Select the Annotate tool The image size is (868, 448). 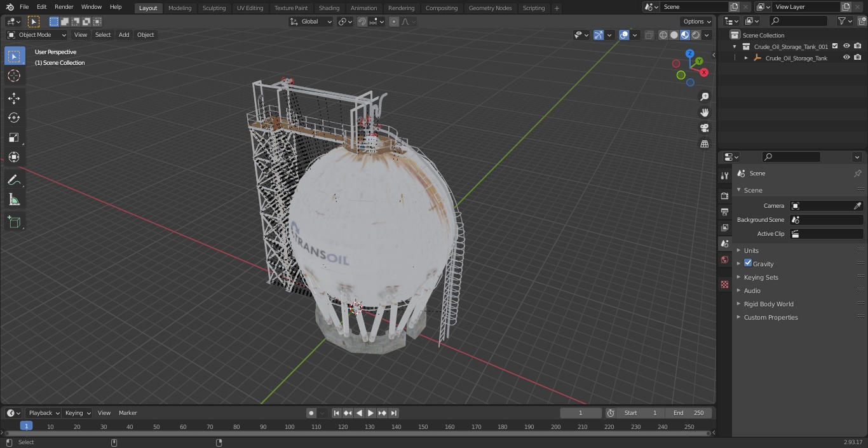[x=14, y=180]
